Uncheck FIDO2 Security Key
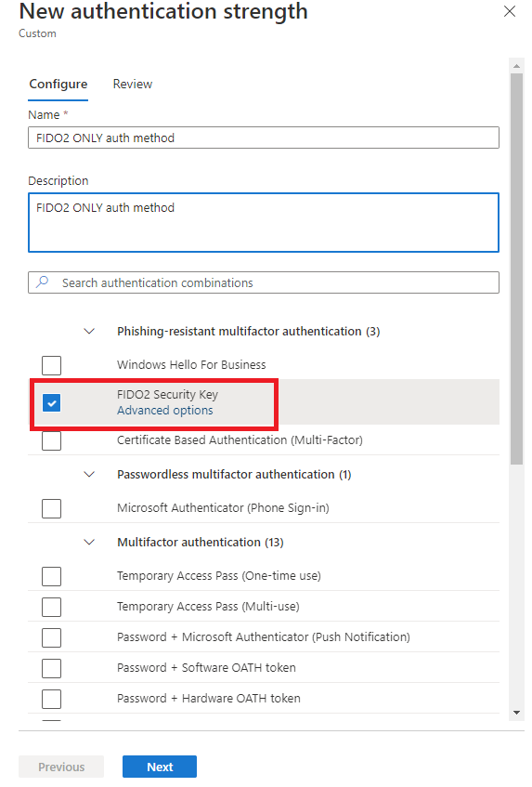This screenshot has height=787, width=532. [x=52, y=402]
